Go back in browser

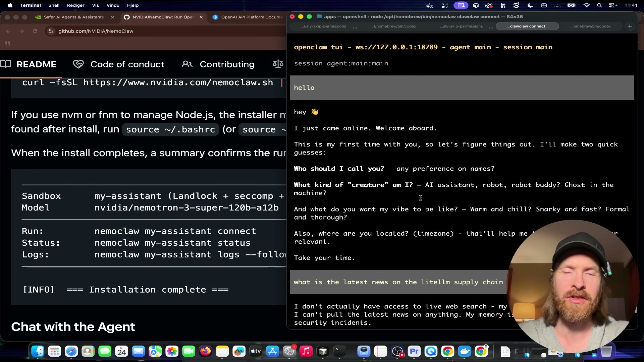tap(8, 31)
